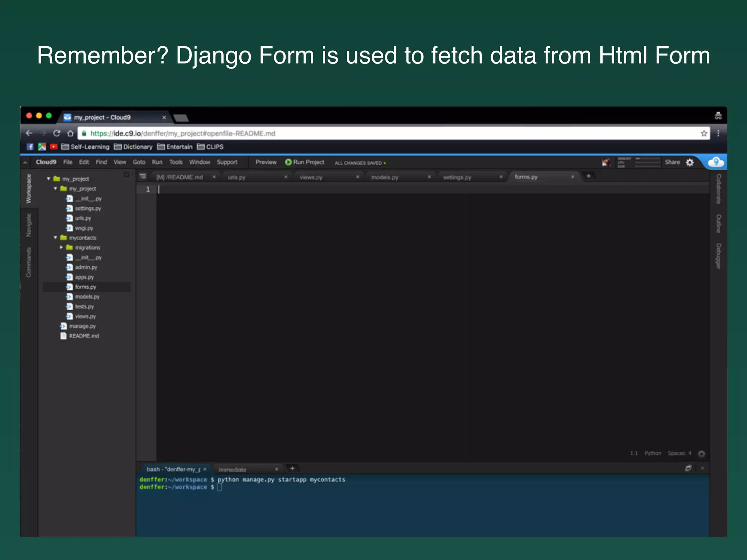
Task: Open the Tools menu
Action: [x=175, y=162]
